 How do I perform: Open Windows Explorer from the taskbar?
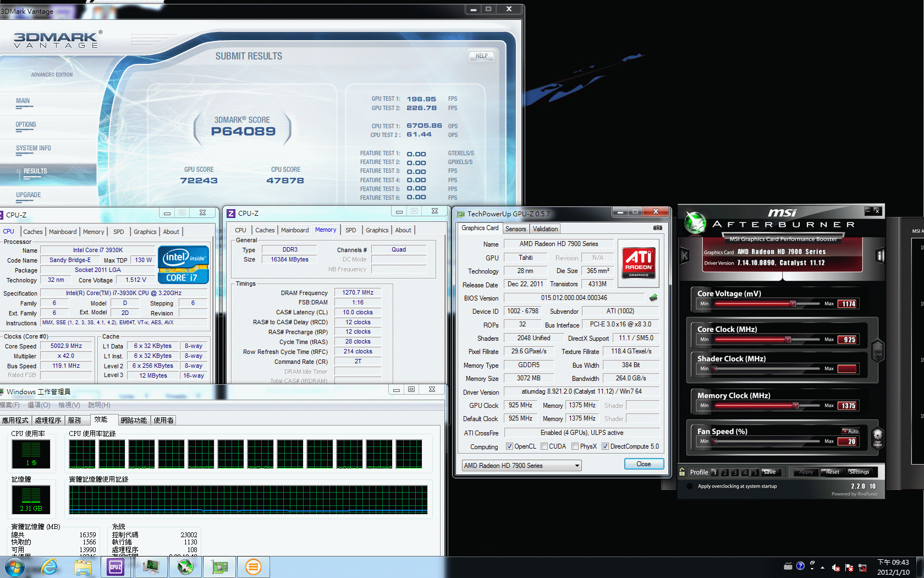pos(82,567)
